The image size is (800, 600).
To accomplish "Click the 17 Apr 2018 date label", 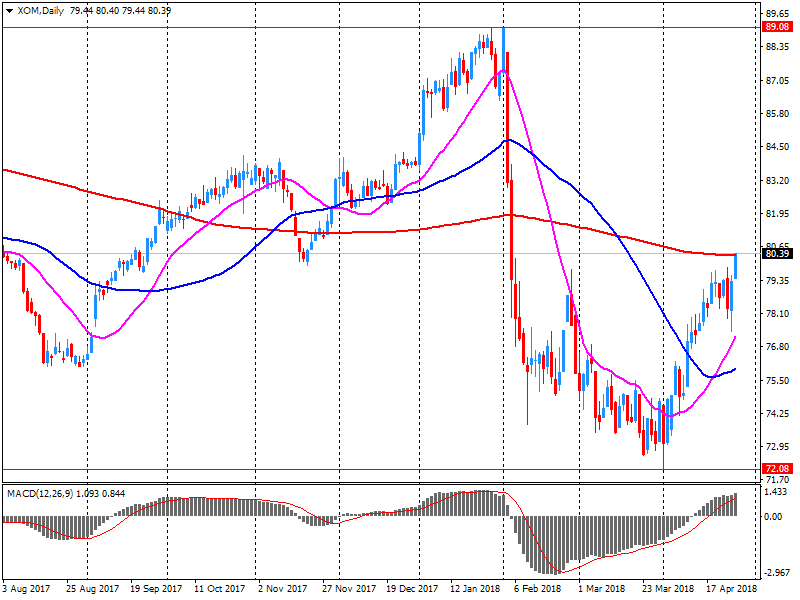I will click(732, 589).
